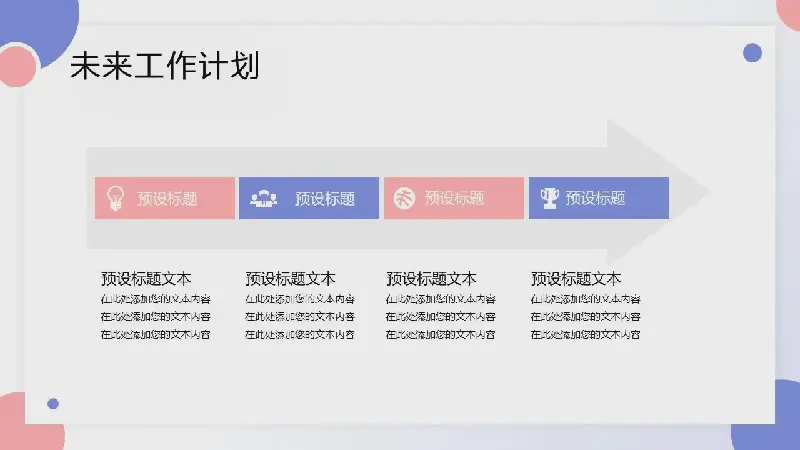This screenshot has width=800, height=450.
Task: Select the trophy icon in last blue box
Action: (x=549, y=198)
